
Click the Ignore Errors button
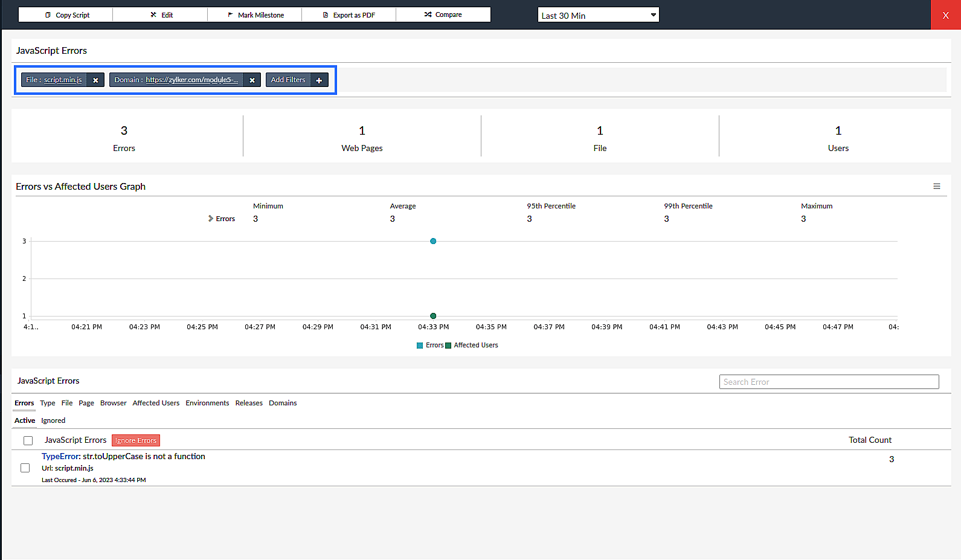pyautogui.click(x=136, y=440)
